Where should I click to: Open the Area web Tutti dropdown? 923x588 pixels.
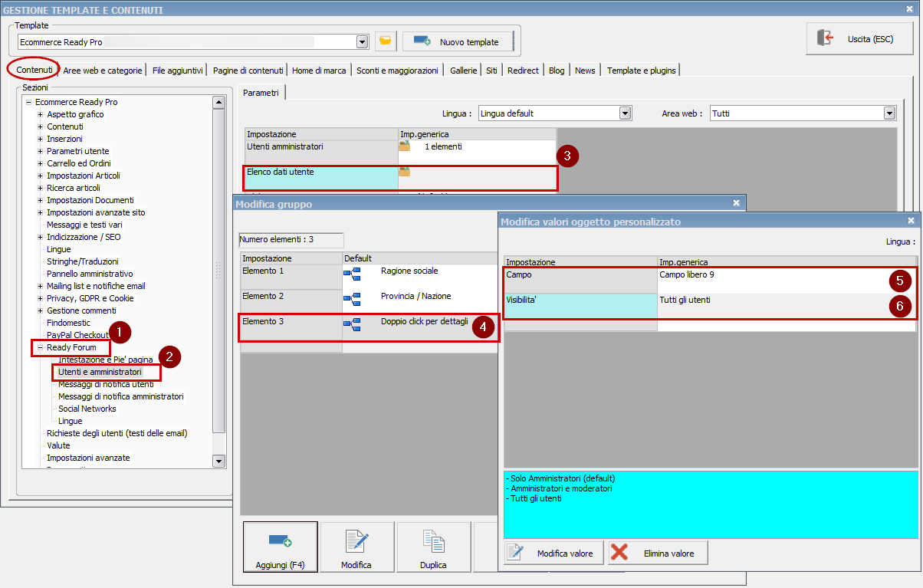coord(890,113)
